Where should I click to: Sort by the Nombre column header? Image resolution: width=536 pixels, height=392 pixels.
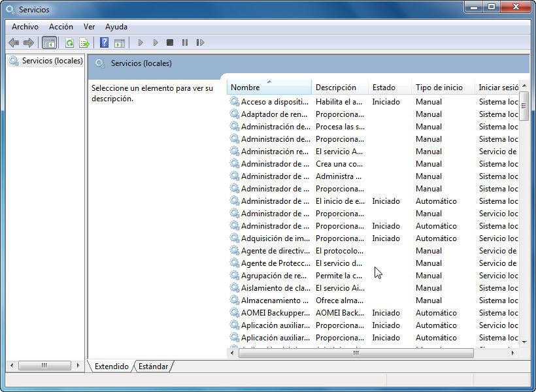(269, 87)
